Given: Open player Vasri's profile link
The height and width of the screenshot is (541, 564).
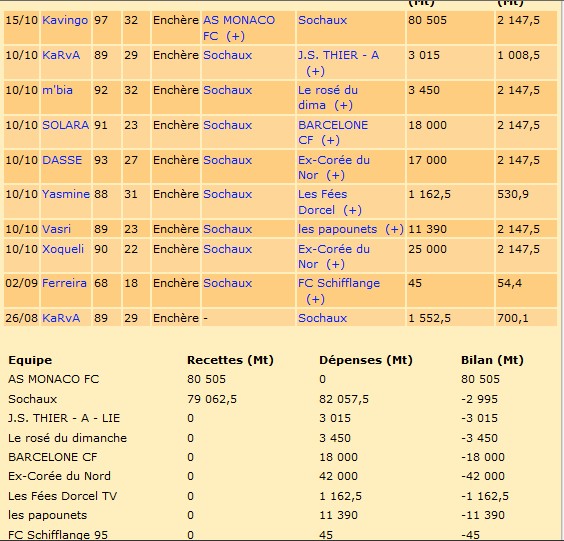Looking at the screenshot, I should 56,229.
